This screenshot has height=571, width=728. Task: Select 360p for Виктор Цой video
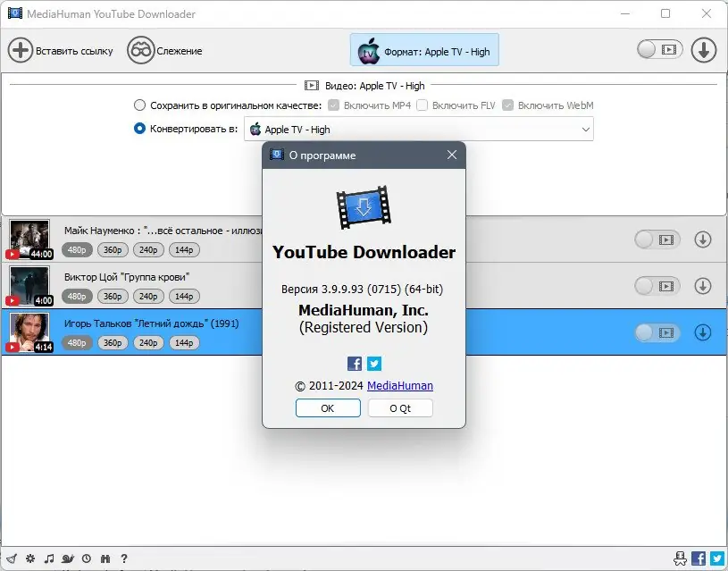coord(113,297)
